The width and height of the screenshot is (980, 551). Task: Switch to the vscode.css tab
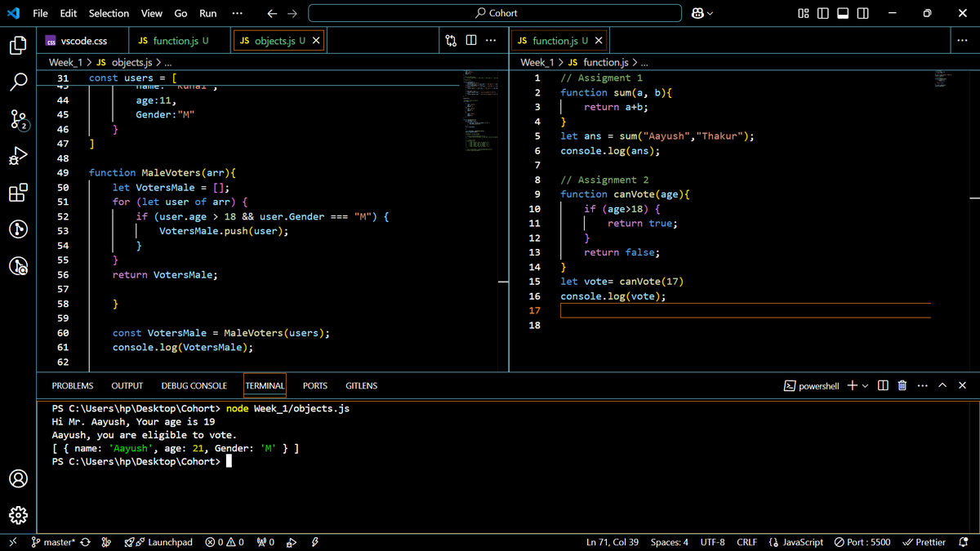(x=82, y=41)
